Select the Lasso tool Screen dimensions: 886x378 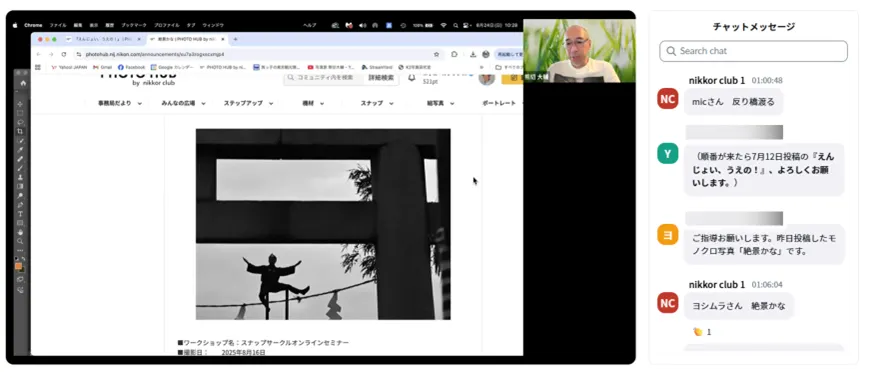point(20,122)
